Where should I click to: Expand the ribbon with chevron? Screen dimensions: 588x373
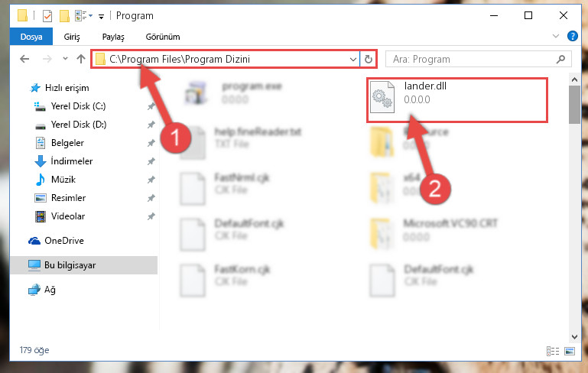556,37
